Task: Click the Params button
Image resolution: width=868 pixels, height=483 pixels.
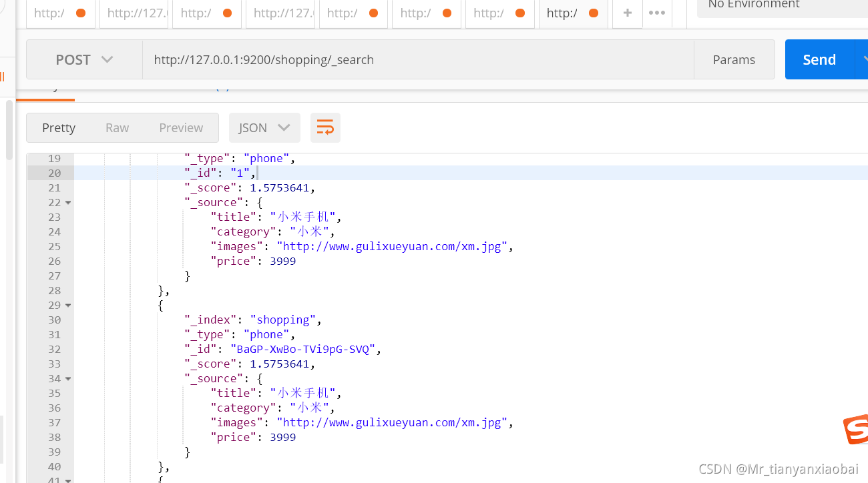Action: coord(734,59)
